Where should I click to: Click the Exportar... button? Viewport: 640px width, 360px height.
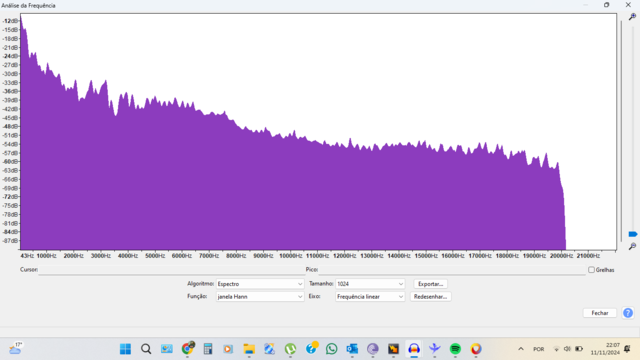click(430, 284)
